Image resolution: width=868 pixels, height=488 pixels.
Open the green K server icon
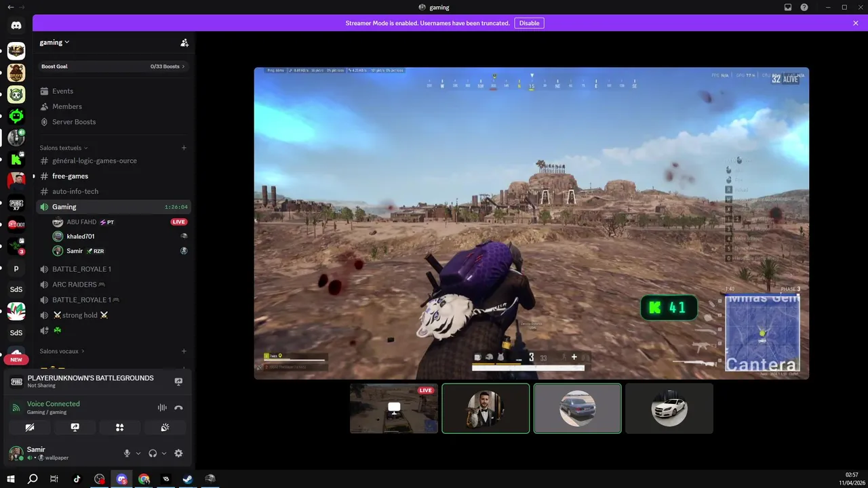16,159
